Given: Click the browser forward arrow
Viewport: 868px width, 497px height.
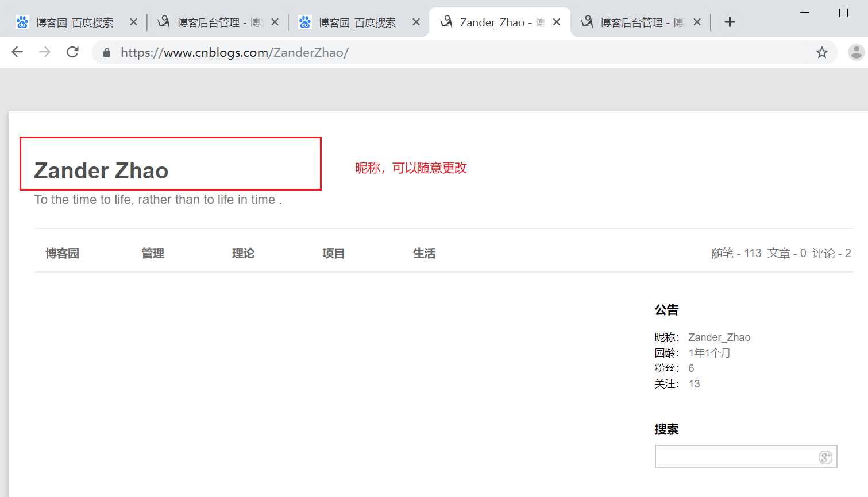Looking at the screenshot, I should [44, 52].
